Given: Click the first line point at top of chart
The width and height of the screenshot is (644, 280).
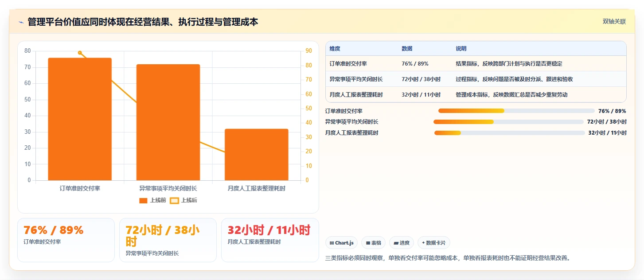Looking at the screenshot, I should pyautogui.click(x=80, y=53).
